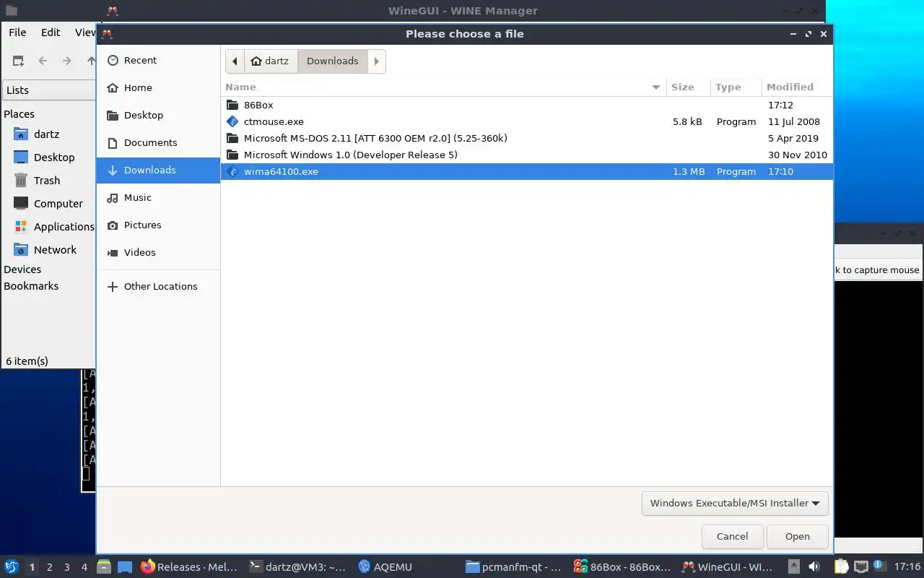924x578 pixels.
Task: Click the 86Box folder icon
Action: 232,105
